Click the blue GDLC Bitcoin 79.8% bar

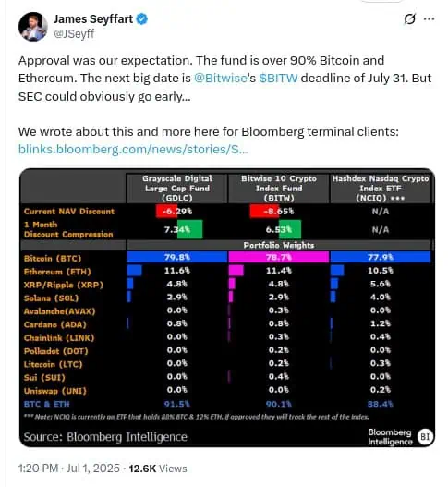coord(177,257)
